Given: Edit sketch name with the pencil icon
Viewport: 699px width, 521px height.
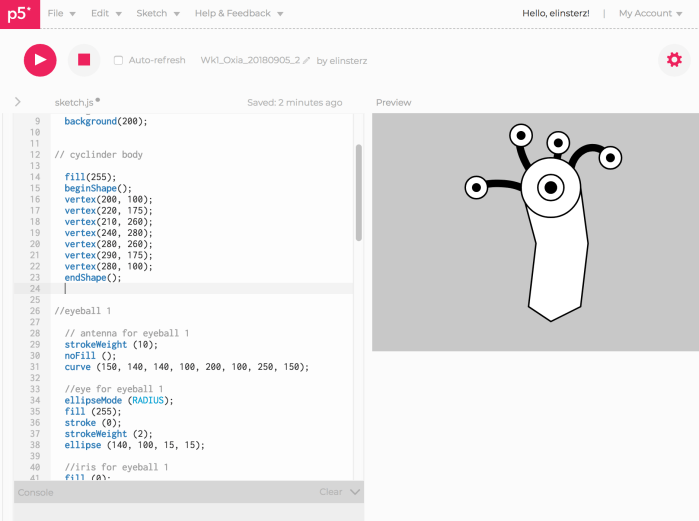Looking at the screenshot, I should tap(306, 61).
